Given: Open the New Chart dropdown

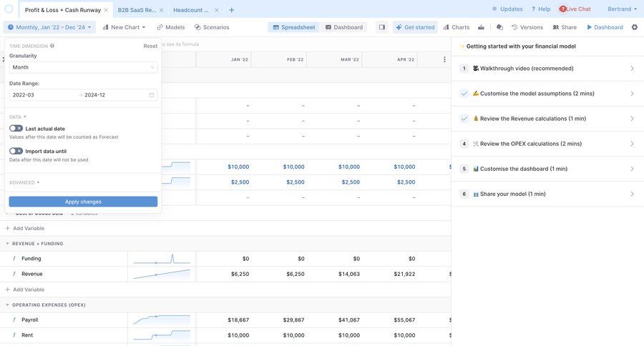Looking at the screenshot, I should tap(125, 27).
